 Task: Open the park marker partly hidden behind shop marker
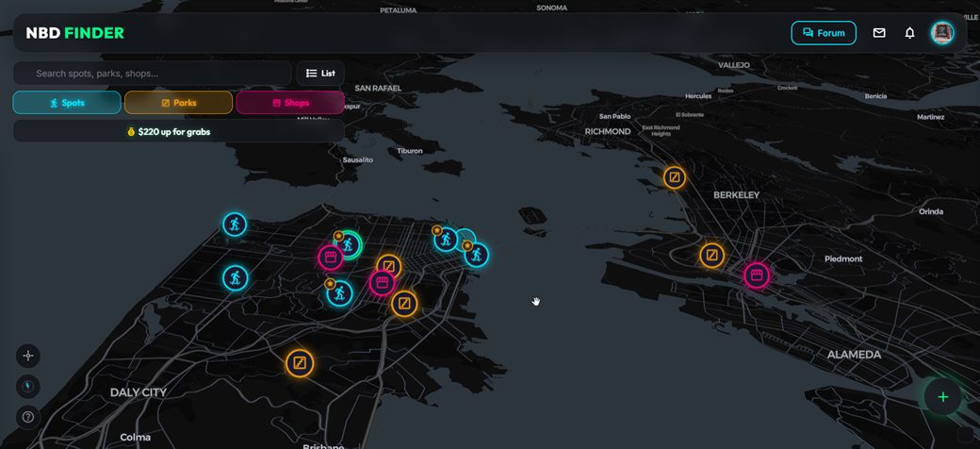pos(389,266)
